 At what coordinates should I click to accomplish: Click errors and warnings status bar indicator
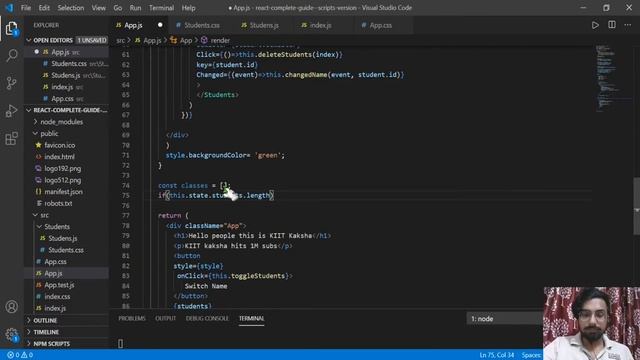(20, 355)
